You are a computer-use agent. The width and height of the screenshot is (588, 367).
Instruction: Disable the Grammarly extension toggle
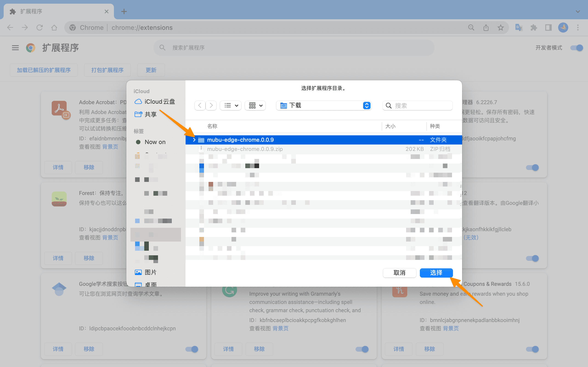pos(362,349)
